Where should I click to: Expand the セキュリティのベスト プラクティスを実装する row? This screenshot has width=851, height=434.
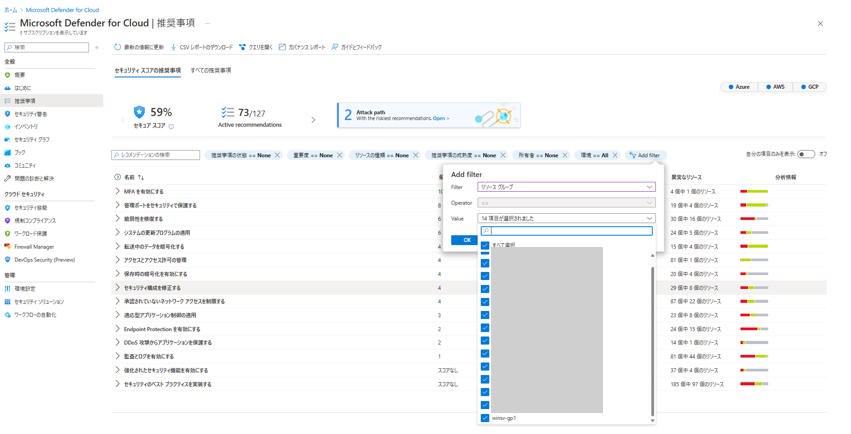point(117,384)
